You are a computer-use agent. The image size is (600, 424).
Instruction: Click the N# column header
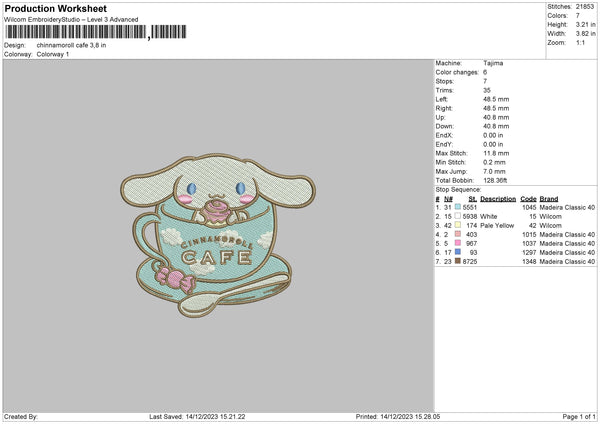coord(448,199)
